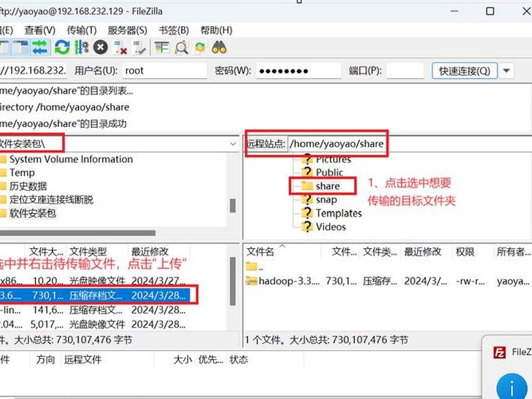Click the 密码 password field
The image size is (532, 399).
[298, 70]
